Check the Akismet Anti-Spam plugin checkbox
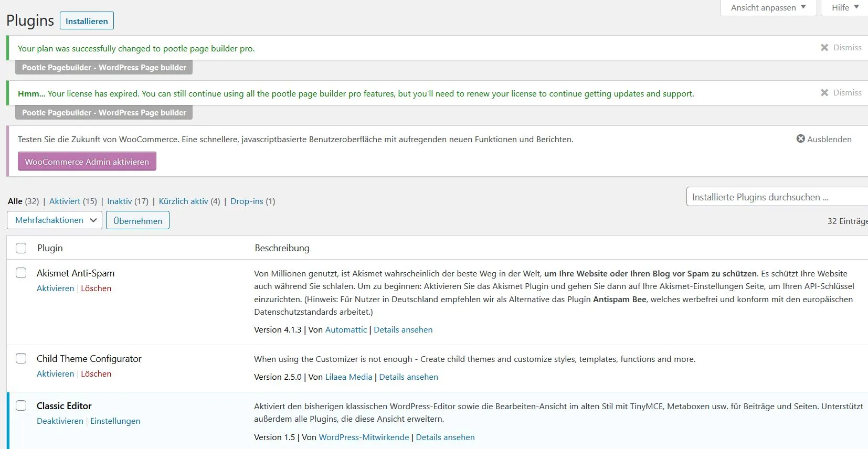 [x=21, y=273]
